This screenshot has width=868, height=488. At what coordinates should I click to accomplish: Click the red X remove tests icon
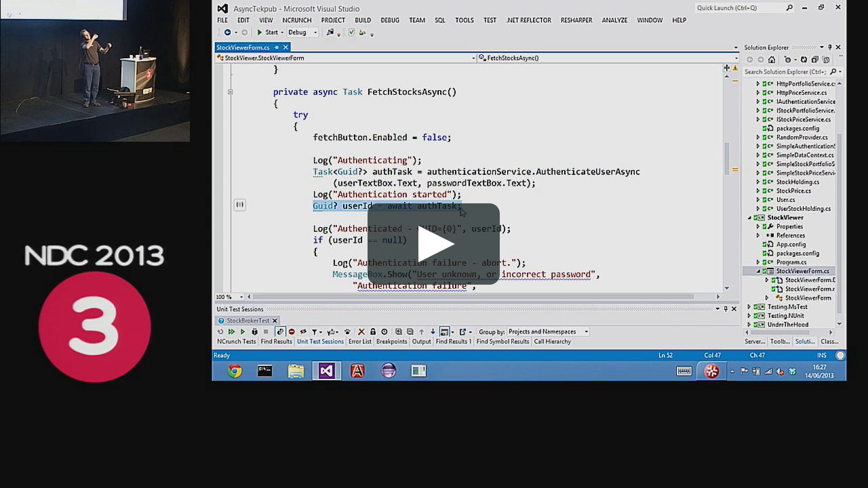click(361, 332)
